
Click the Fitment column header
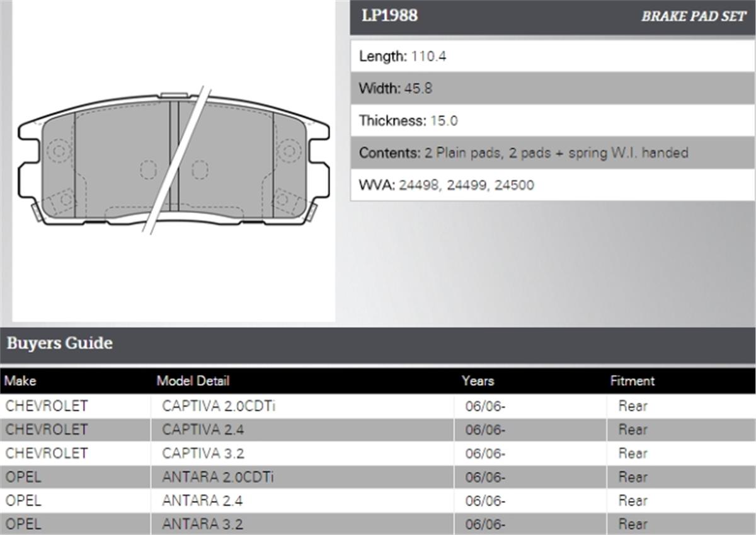[632, 381]
